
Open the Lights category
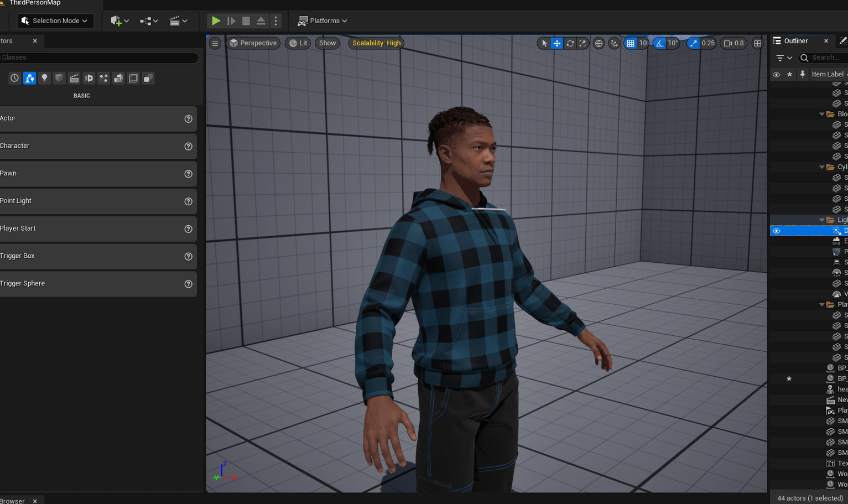44,79
